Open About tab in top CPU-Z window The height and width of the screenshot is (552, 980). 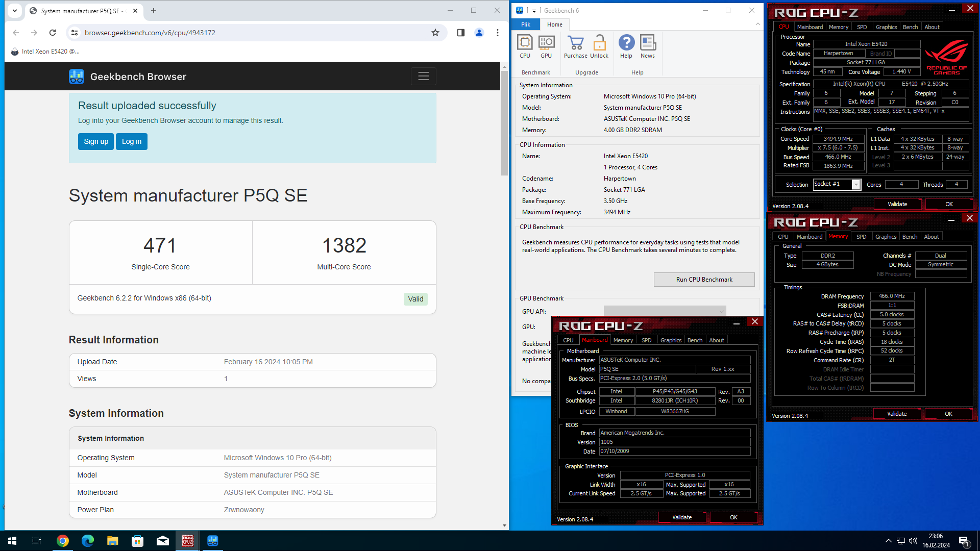932,27
